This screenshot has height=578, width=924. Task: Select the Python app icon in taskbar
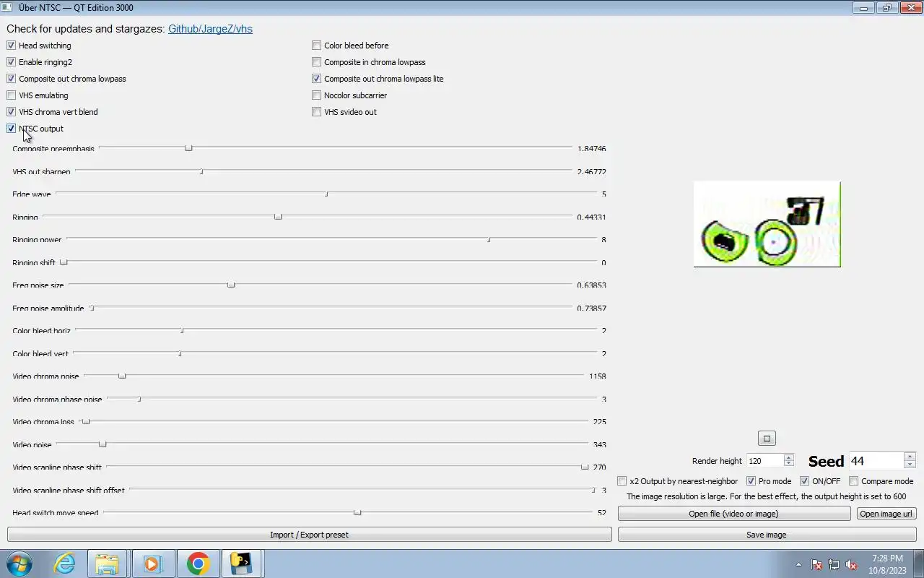[241, 564]
